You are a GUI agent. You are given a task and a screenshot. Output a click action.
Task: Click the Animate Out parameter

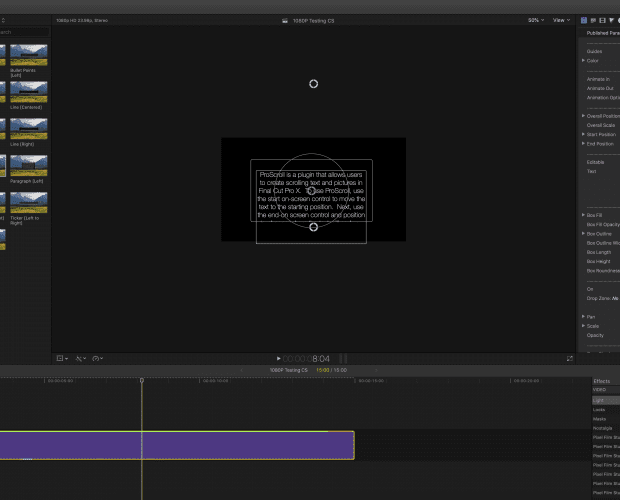pyautogui.click(x=600, y=88)
